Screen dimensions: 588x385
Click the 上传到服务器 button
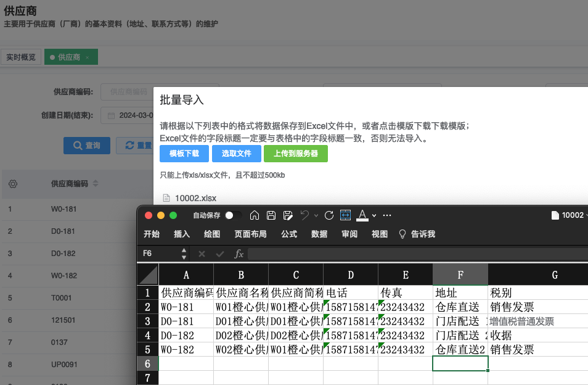click(295, 154)
